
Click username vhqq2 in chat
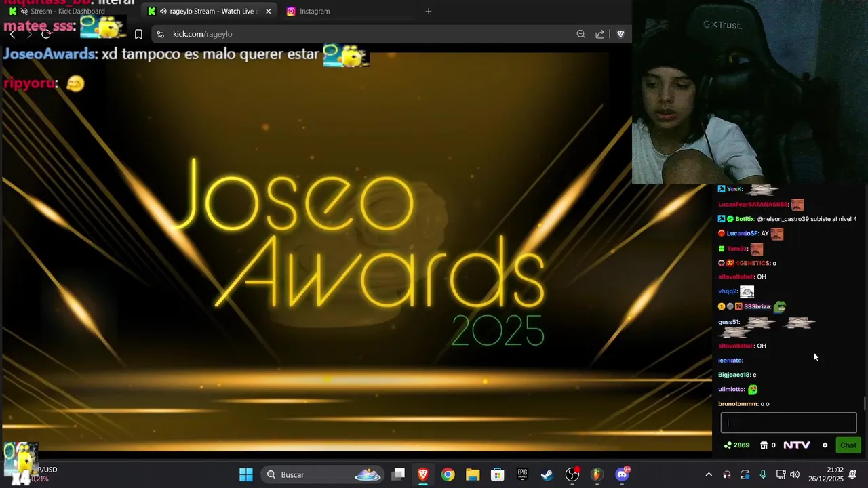coord(728,291)
